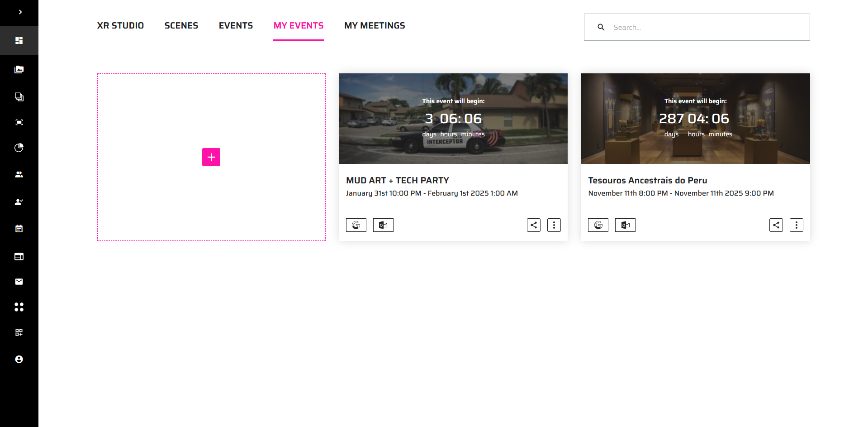Open the pie chart analytics icon
Image resolution: width=868 pixels, height=427 pixels.
click(x=19, y=148)
